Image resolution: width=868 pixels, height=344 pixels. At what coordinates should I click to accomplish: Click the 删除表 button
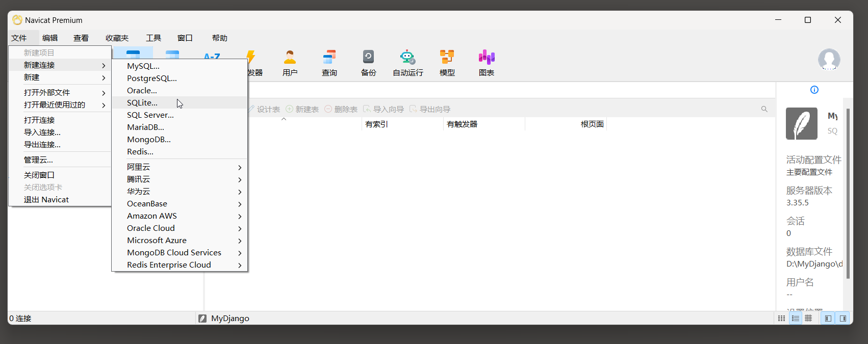point(341,109)
